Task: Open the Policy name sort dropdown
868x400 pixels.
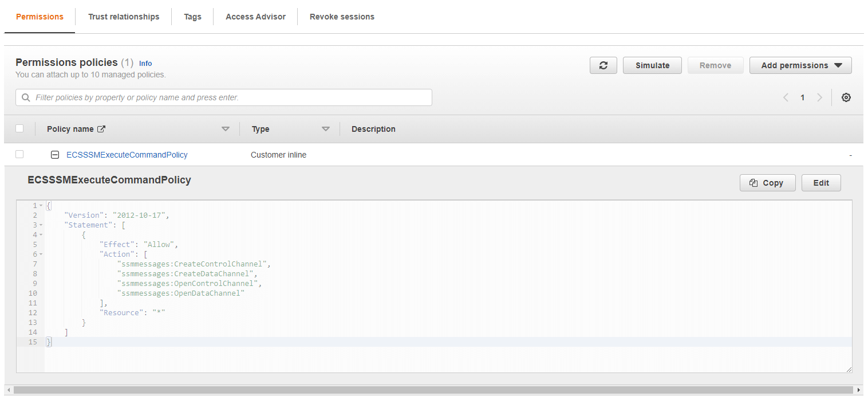Action: [x=226, y=128]
